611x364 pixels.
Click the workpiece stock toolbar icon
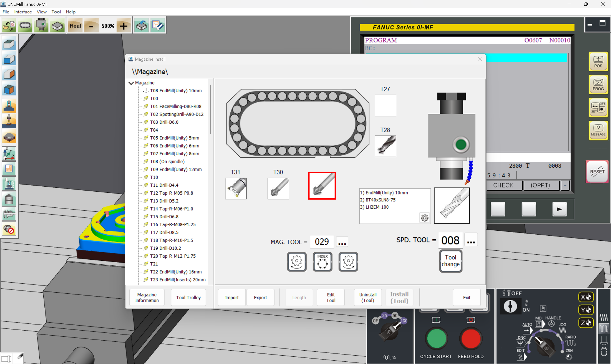(x=57, y=26)
